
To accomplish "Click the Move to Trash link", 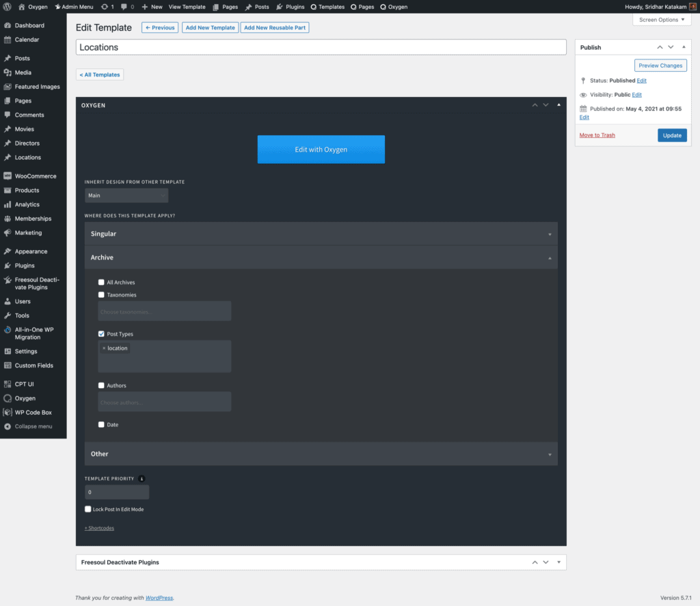I will (597, 135).
